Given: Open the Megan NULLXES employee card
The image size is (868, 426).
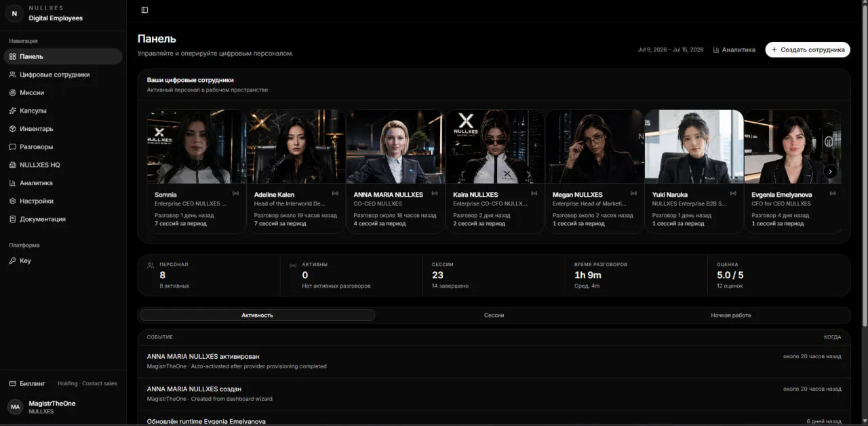Looking at the screenshot, I should (x=595, y=172).
